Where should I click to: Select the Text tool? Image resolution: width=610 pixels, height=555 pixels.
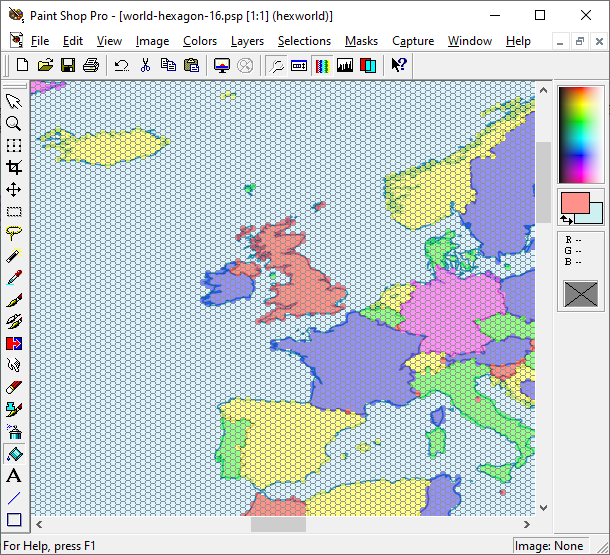point(14,475)
